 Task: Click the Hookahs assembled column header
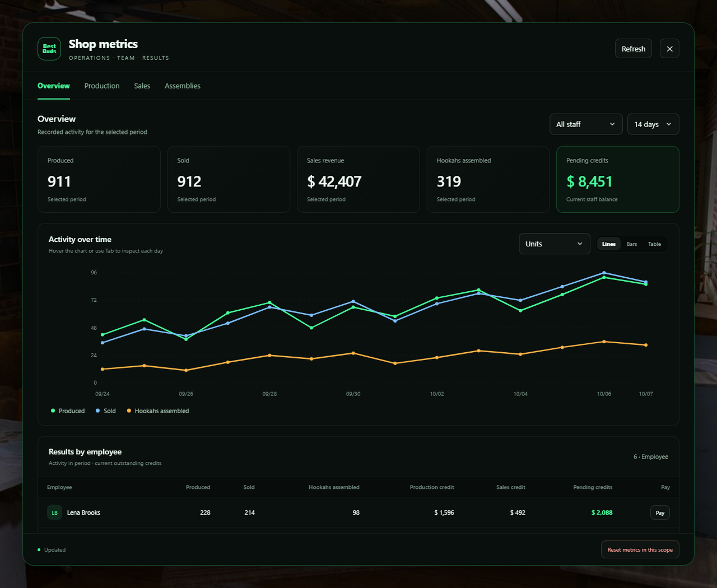(x=334, y=487)
